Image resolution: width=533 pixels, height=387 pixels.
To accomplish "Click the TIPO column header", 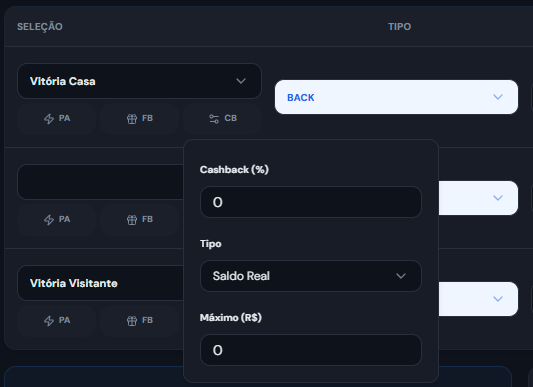I will coord(399,27).
